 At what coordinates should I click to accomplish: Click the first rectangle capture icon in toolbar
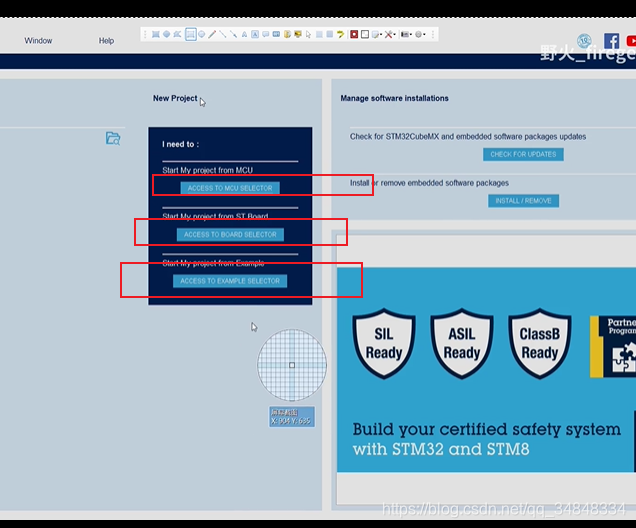coord(156,34)
